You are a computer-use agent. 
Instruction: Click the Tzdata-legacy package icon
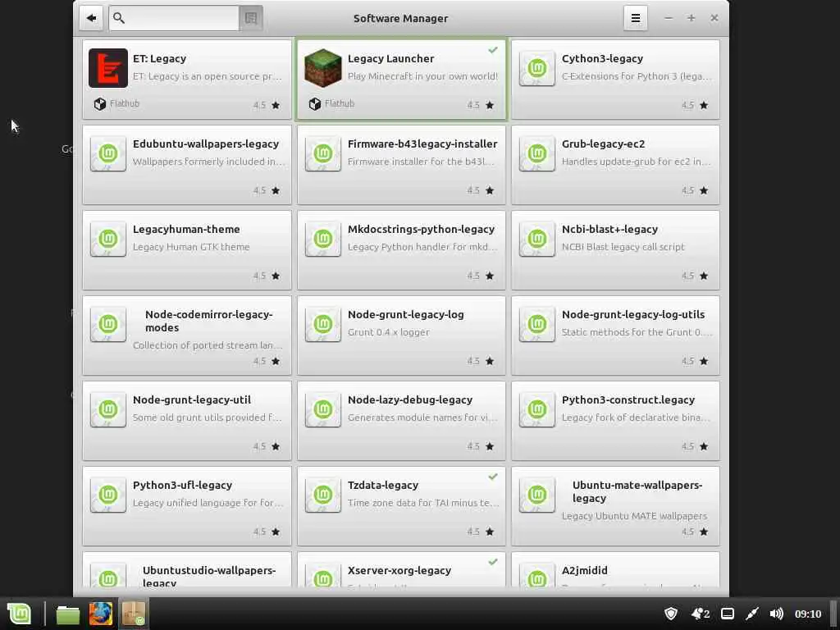point(323,495)
